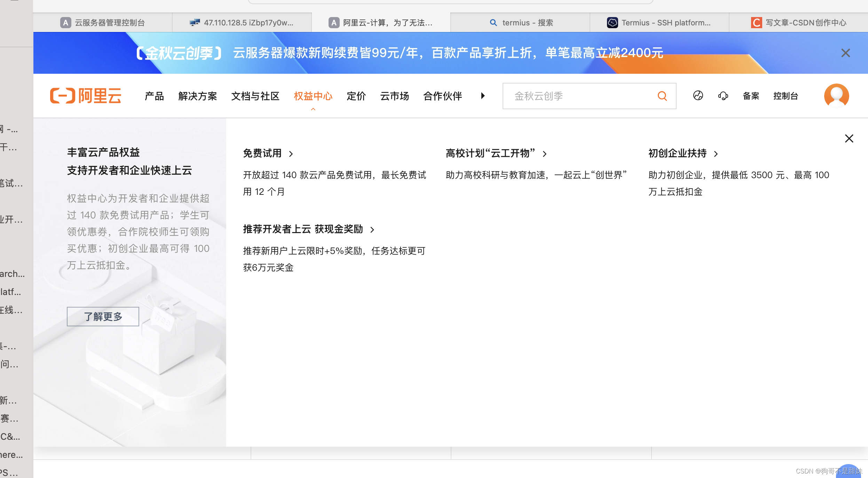Open 高校计划“云工开物” link
Image resolution: width=868 pixels, height=478 pixels.
(x=490, y=153)
